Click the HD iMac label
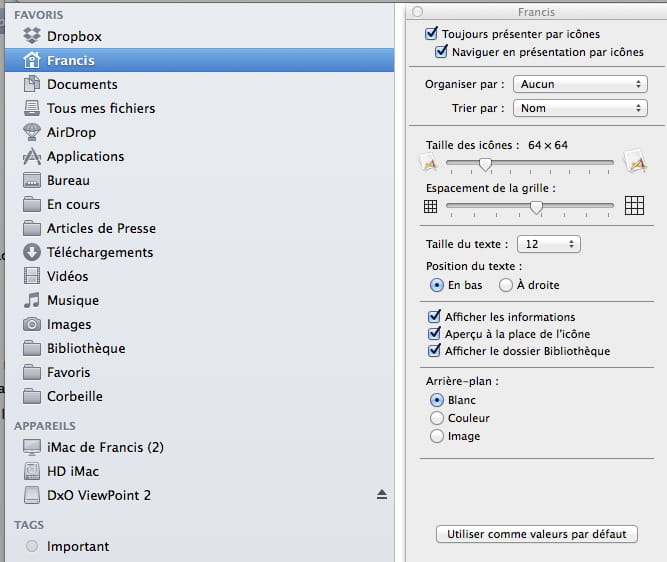Viewport: 667px width, 562px height. pos(73,471)
